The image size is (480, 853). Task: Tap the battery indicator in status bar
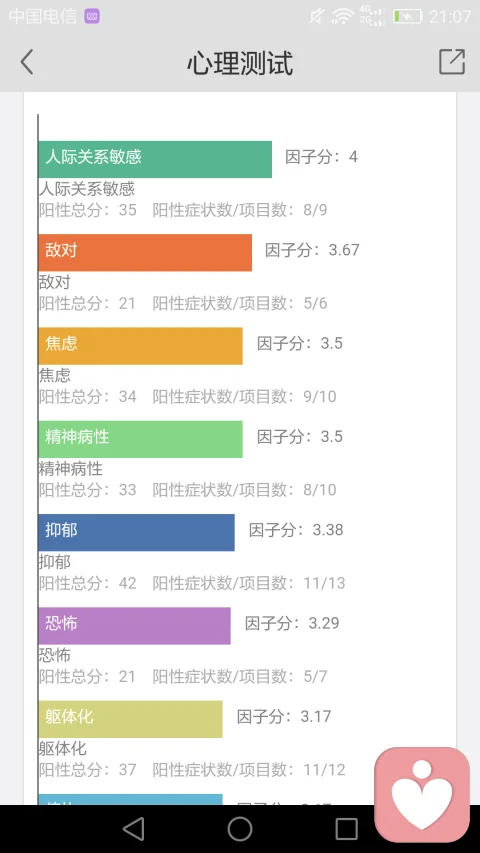click(x=408, y=16)
